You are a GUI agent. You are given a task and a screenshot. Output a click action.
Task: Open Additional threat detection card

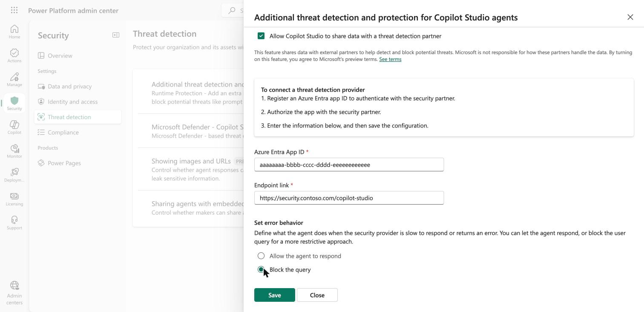(191, 93)
